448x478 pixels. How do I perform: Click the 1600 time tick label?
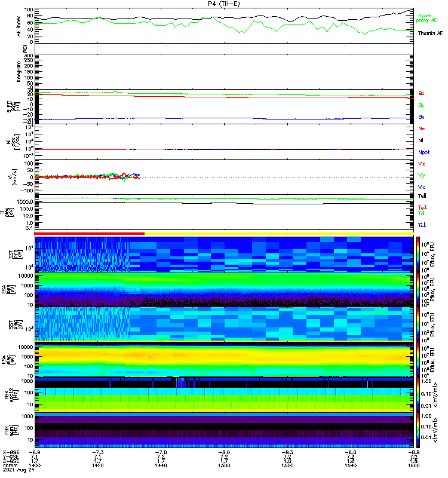(x=413, y=465)
